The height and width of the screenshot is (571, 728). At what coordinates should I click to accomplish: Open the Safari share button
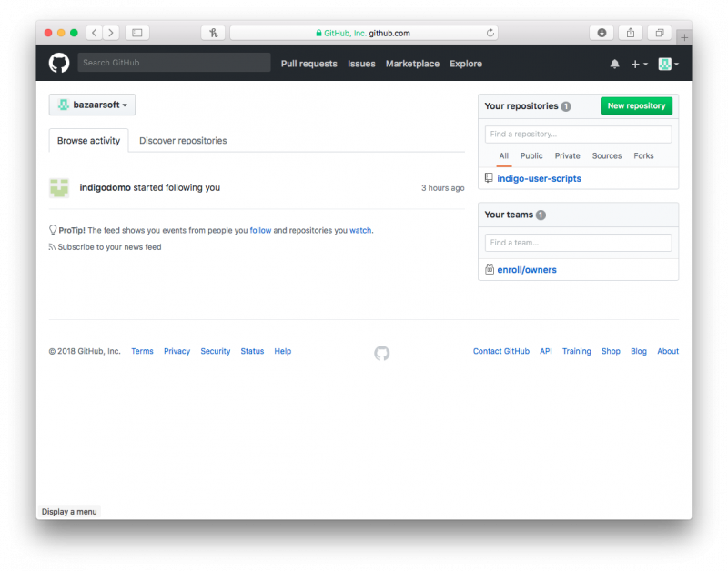pos(631,33)
